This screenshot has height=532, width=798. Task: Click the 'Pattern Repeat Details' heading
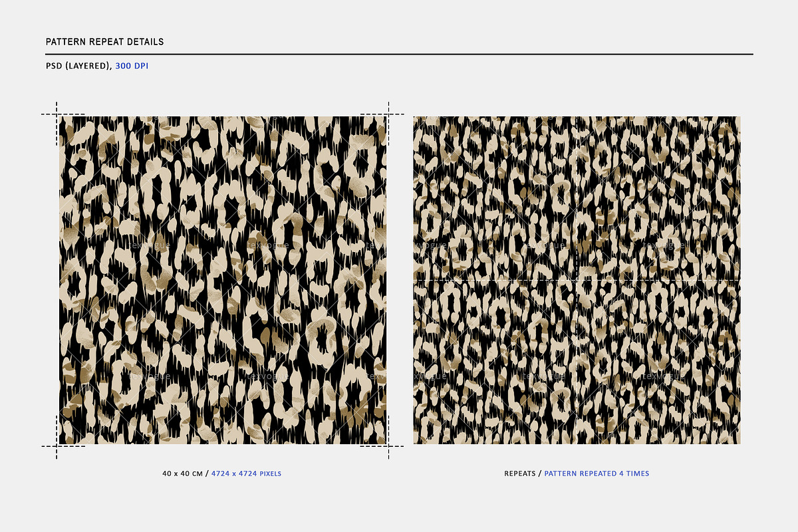104,42
